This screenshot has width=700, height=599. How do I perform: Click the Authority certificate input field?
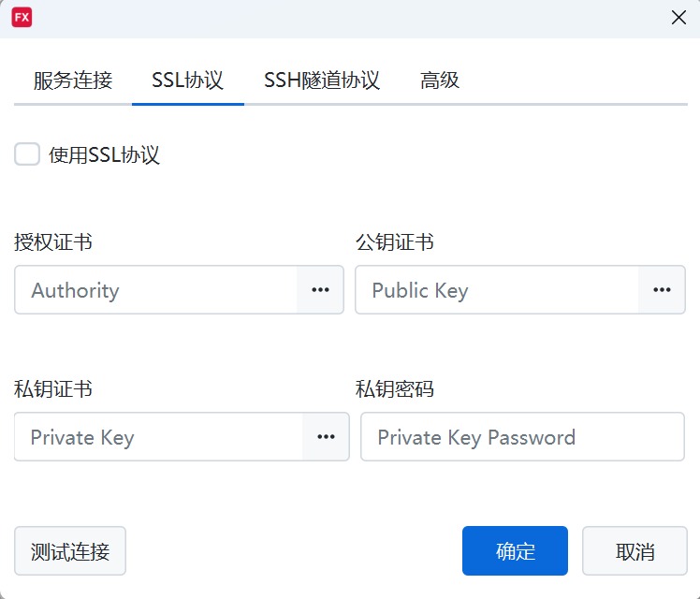tap(156, 290)
